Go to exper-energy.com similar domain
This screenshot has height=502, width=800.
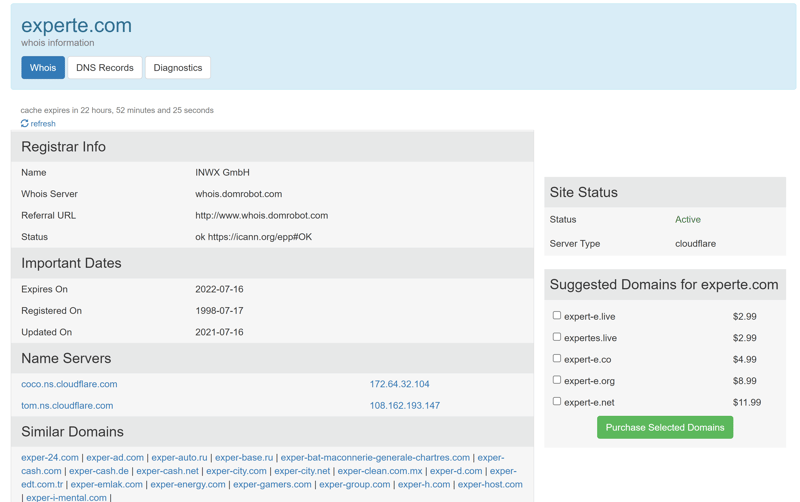pyautogui.click(x=187, y=484)
